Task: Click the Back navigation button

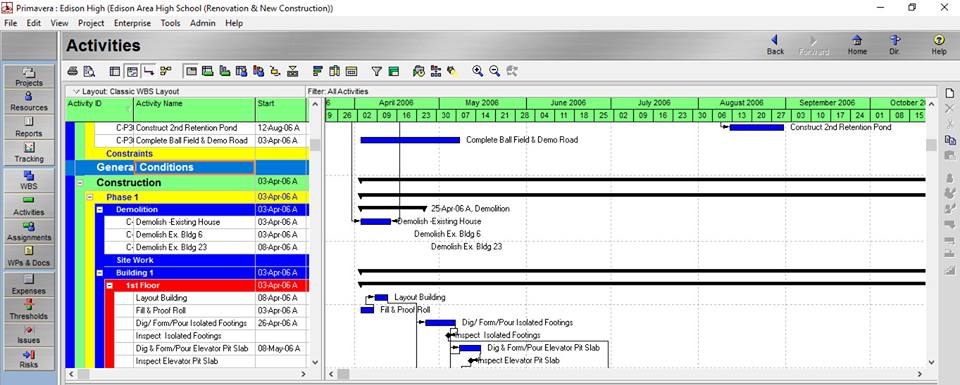Action: coord(775,45)
